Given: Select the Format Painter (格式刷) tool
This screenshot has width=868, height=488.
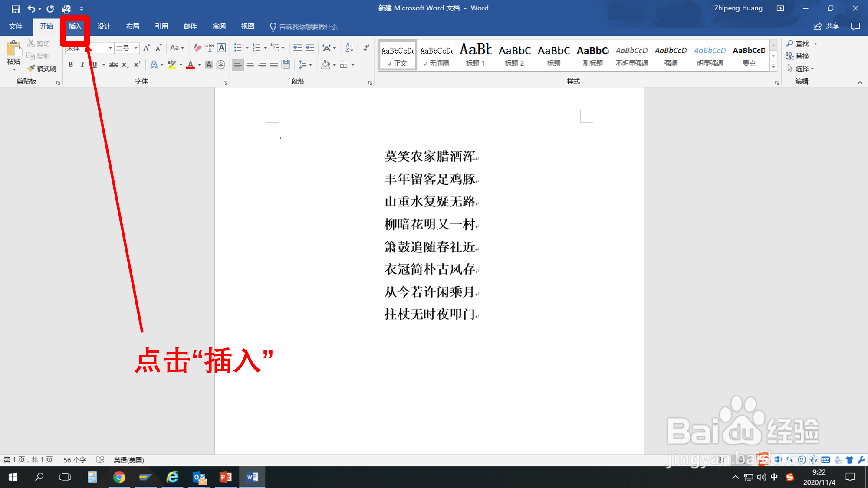Looking at the screenshot, I should tap(42, 68).
